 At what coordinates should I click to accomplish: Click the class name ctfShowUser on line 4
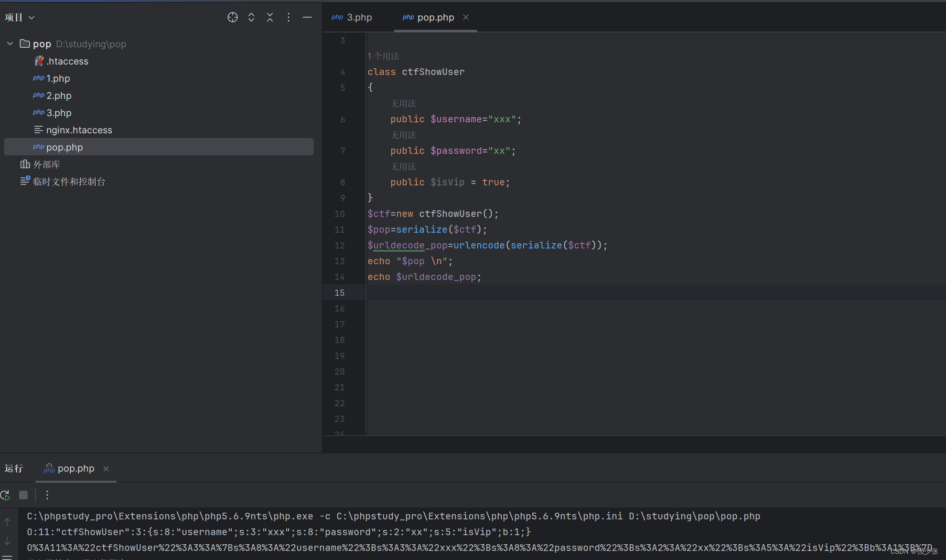[x=433, y=72]
